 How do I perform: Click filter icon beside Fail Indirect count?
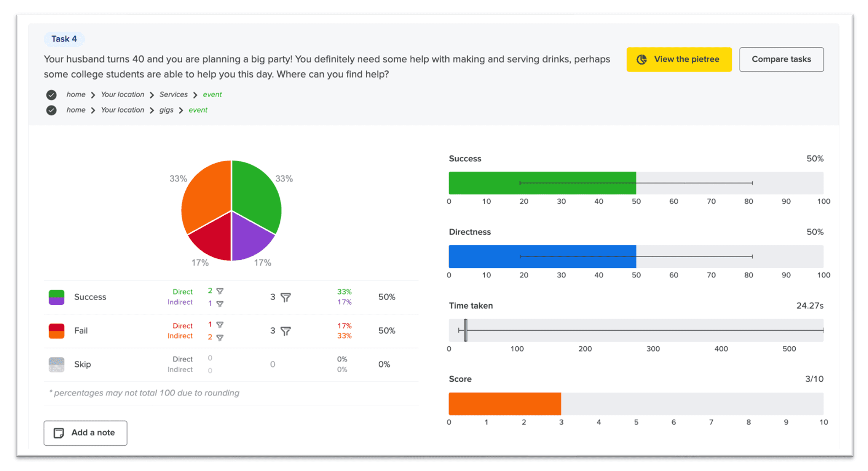[220, 337]
